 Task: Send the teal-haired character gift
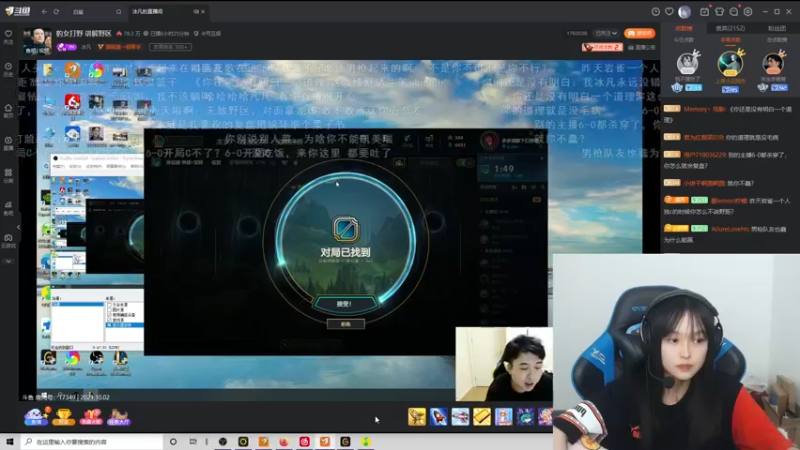525,417
